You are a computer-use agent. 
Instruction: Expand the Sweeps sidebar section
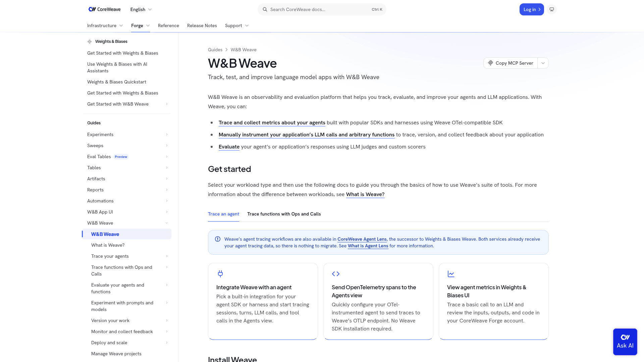[x=127, y=145]
